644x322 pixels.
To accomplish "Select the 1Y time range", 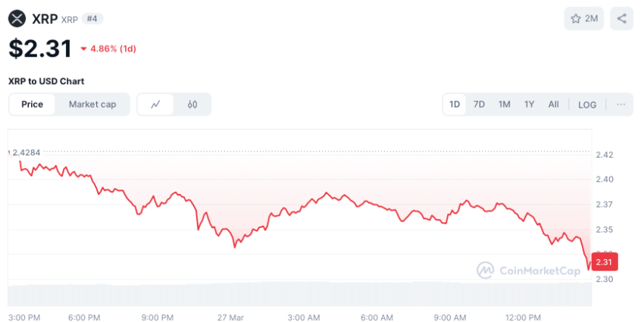I will point(529,105).
